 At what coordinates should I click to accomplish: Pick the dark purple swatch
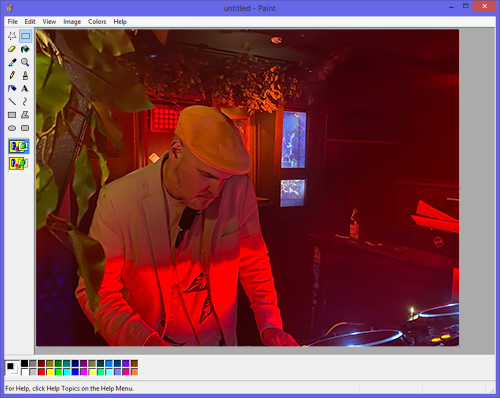click(84, 363)
